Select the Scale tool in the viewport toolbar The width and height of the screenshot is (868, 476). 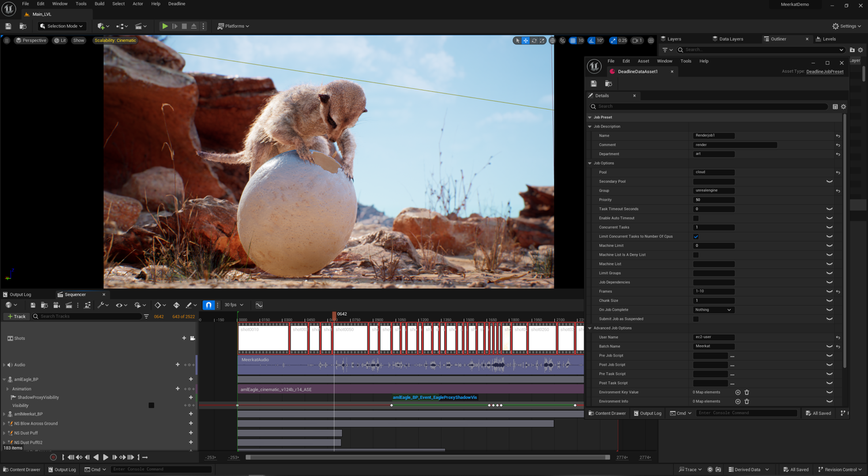(542, 40)
